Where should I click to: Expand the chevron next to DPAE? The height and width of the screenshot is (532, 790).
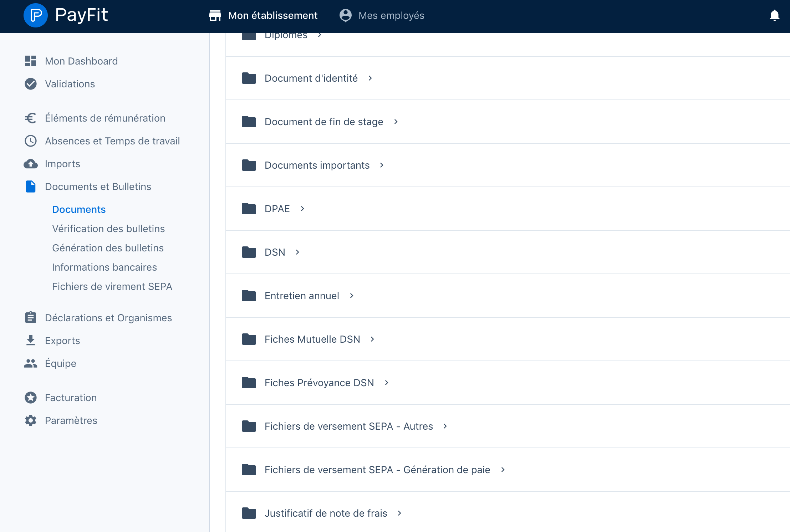click(302, 209)
